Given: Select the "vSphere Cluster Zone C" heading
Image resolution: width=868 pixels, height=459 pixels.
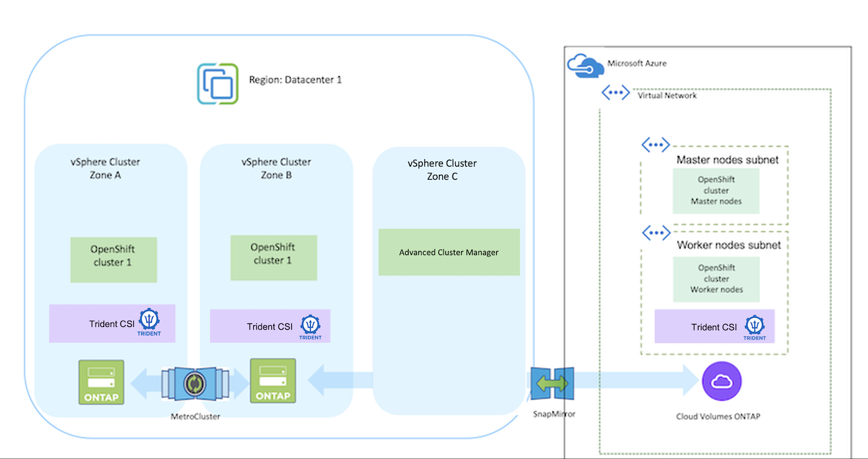Looking at the screenshot, I should coord(442,169).
